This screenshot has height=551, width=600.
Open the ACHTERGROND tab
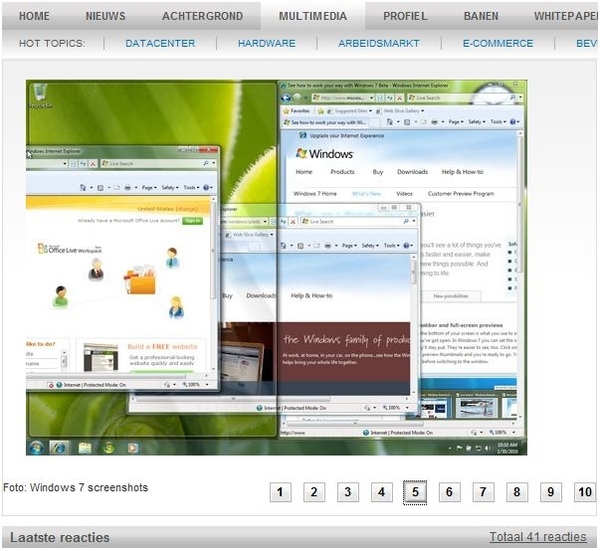(x=202, y=16)
